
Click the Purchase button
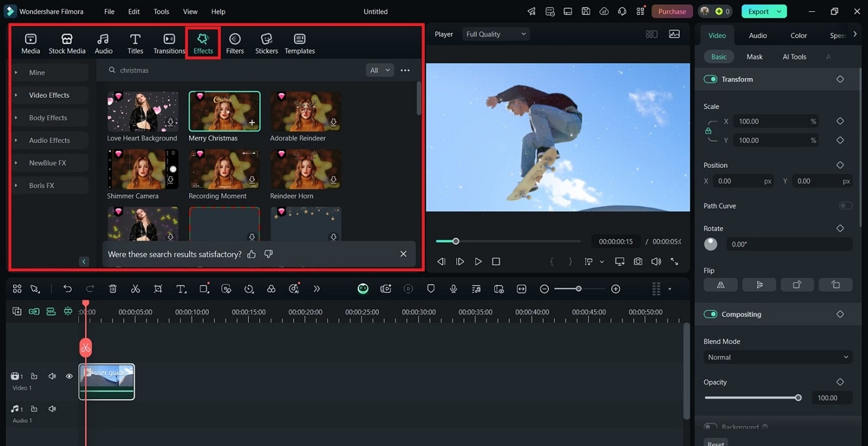[671, 11]
